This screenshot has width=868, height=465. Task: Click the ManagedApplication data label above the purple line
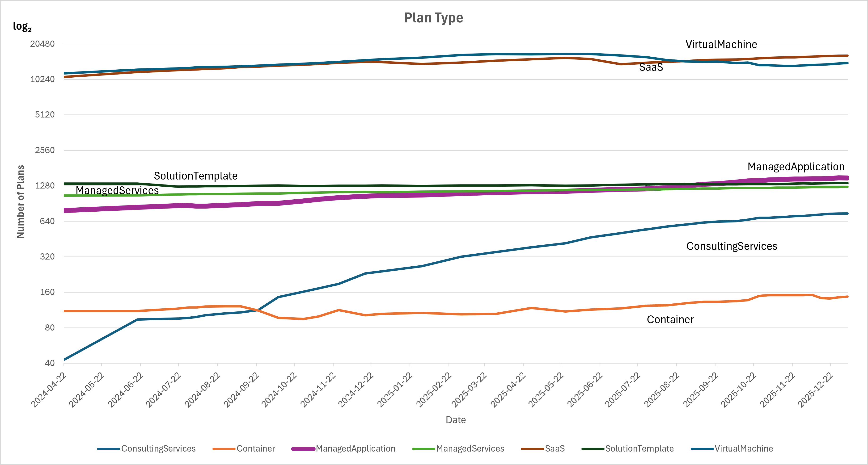click(796, 167)
